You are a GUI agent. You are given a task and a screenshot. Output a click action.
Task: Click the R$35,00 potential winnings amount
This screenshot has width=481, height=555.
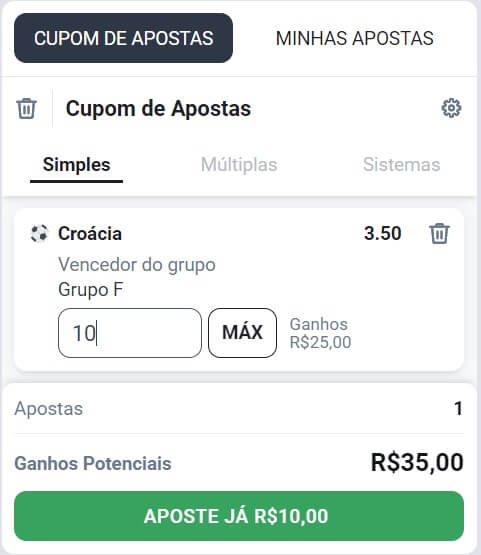point(417,463)
